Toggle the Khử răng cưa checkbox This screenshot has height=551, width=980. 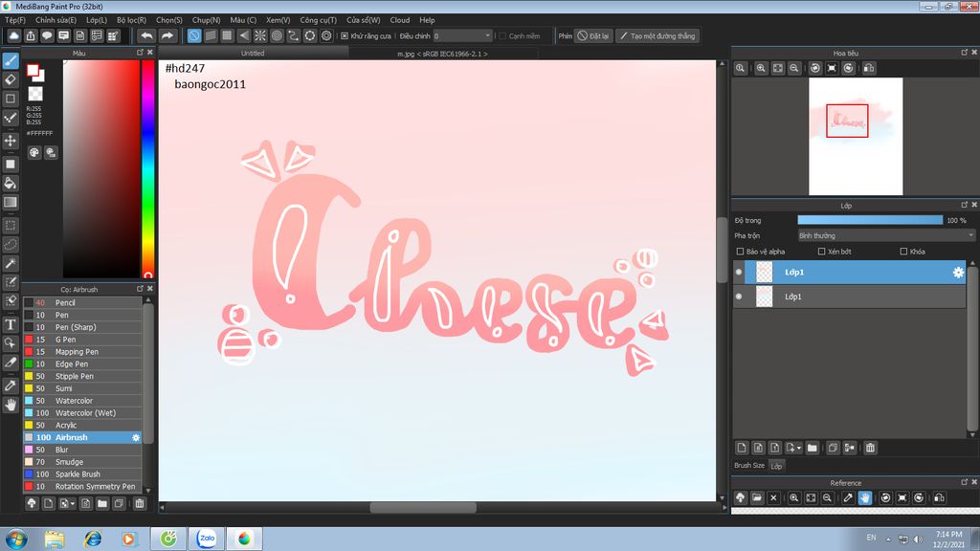[345, 35]
